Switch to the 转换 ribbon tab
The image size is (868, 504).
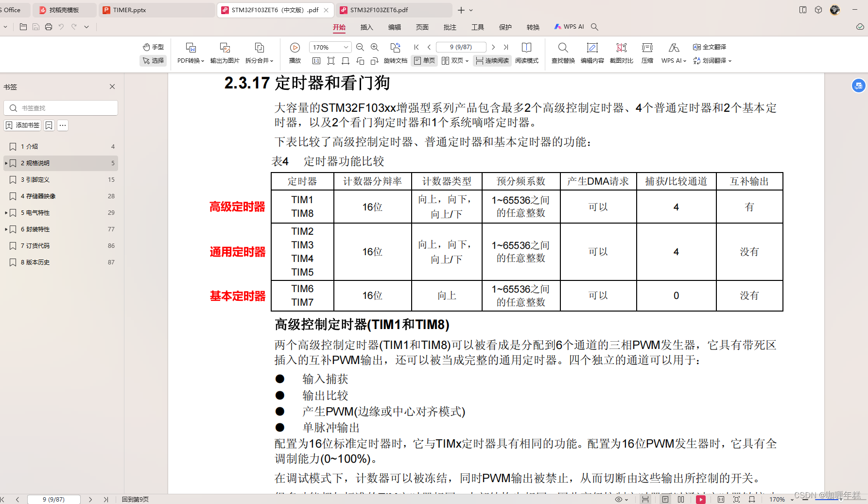(x=533, y=27)
